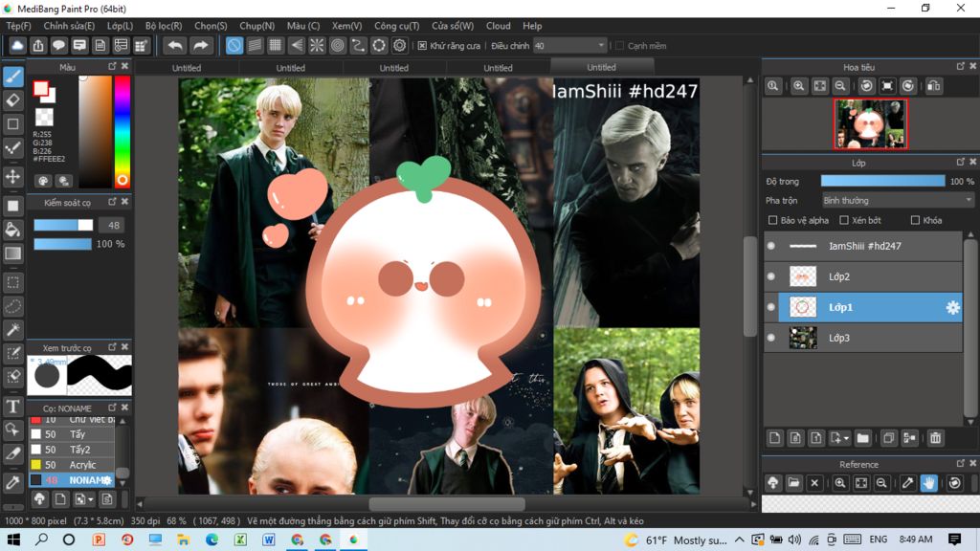The height and width of the screenshot is (551, 980).
Task: Adjust the brush size slider
Action: coord(63,225)
